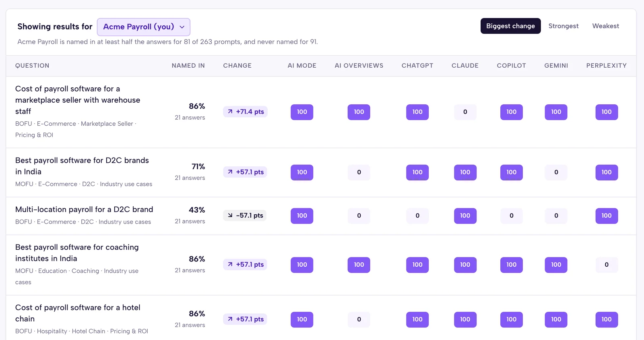
Task: Click the CLAUDE column header
Action: pyautogui.click(x=465, y=66)
